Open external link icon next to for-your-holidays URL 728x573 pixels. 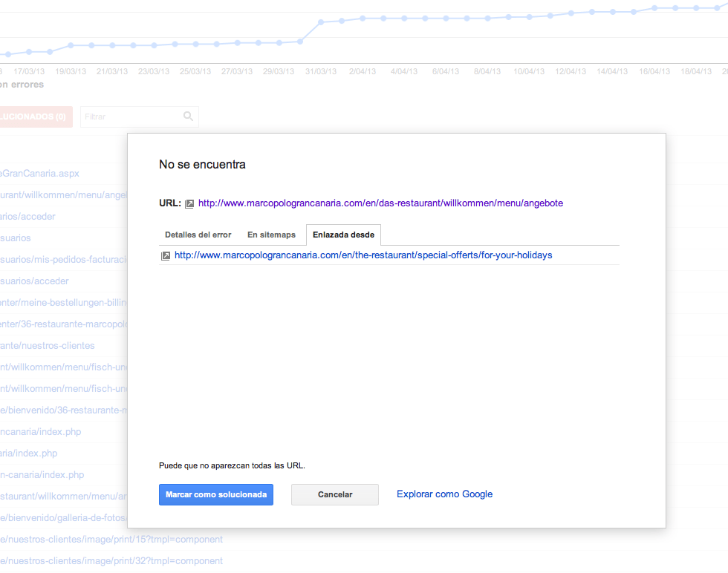coord(165,255)
